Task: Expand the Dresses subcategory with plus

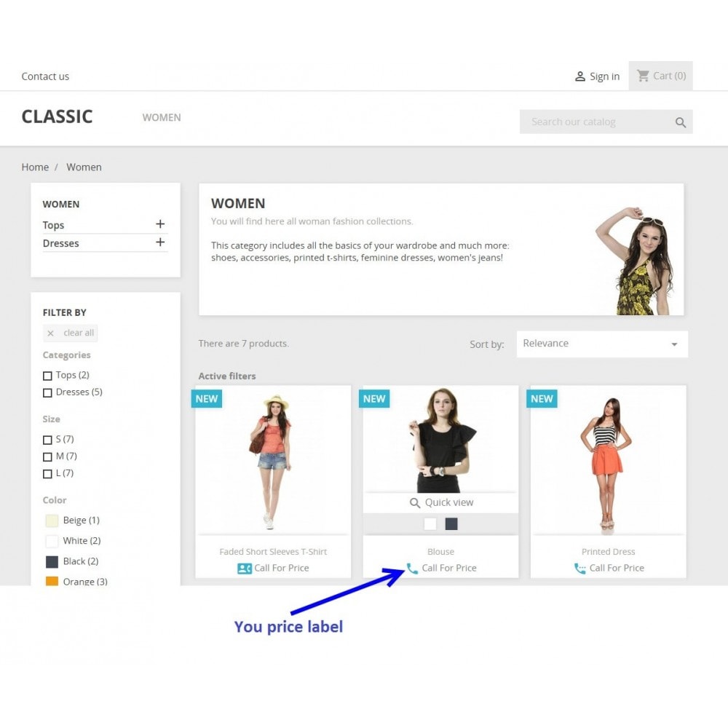Action: 160,242
